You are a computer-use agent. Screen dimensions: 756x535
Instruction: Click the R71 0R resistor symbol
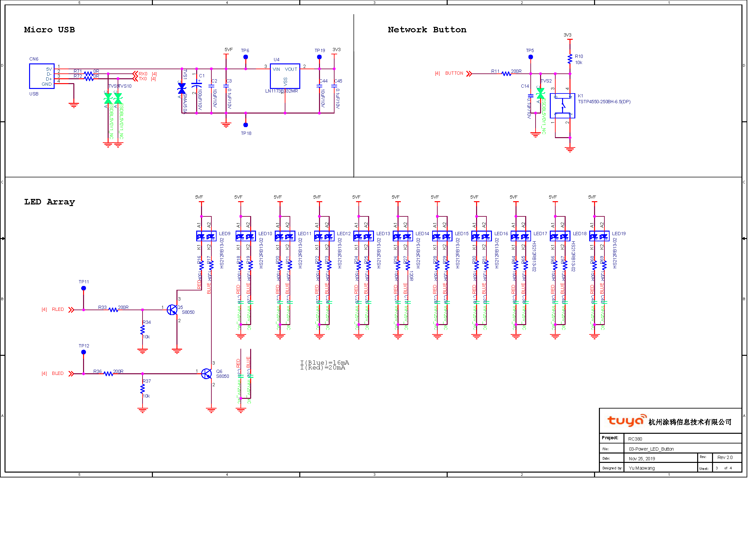[89, 73]
